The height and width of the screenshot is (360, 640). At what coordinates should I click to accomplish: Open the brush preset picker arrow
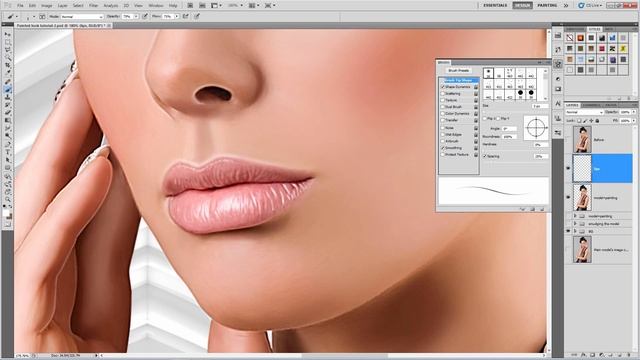[34, 17]
